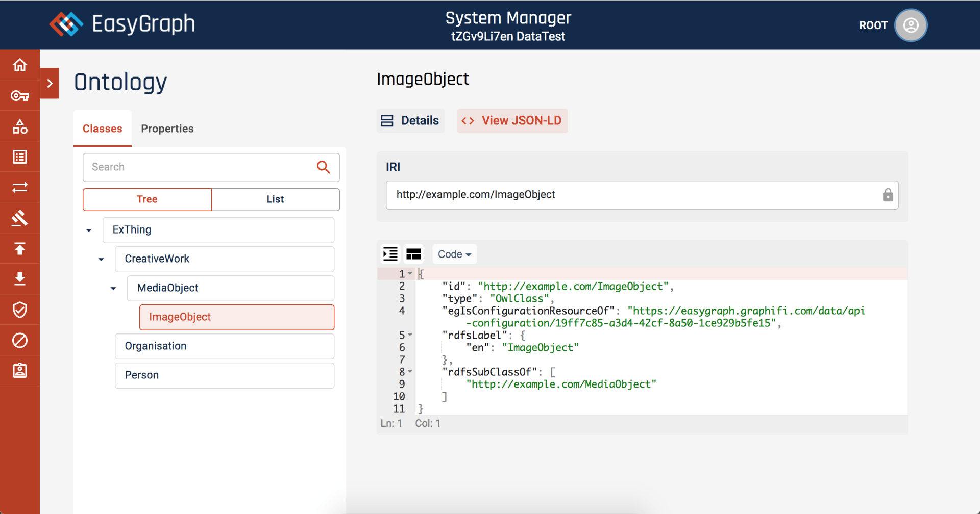Select the shapes ontology icon in sidebar
980x514 pixels.
coord(19,126)
